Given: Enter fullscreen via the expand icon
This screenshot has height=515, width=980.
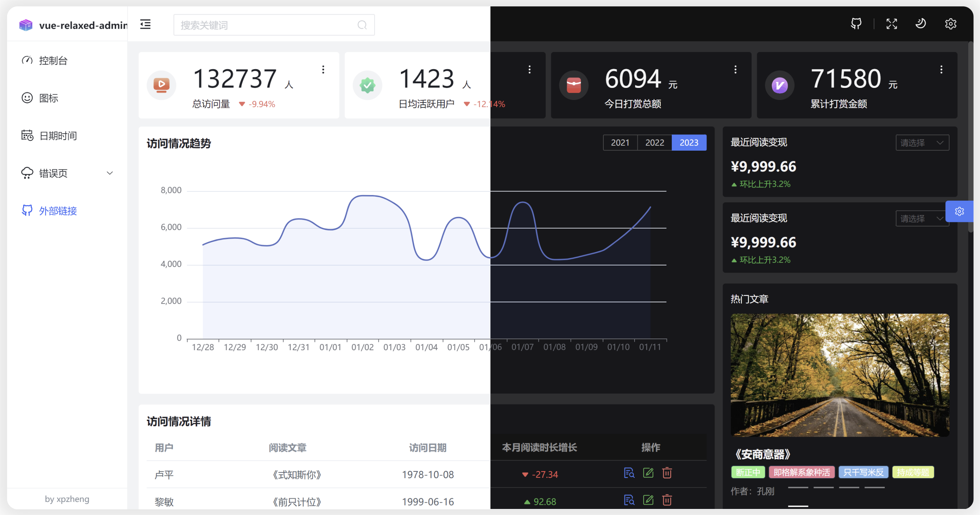Looking at the screenshot, I should (891, 24).
